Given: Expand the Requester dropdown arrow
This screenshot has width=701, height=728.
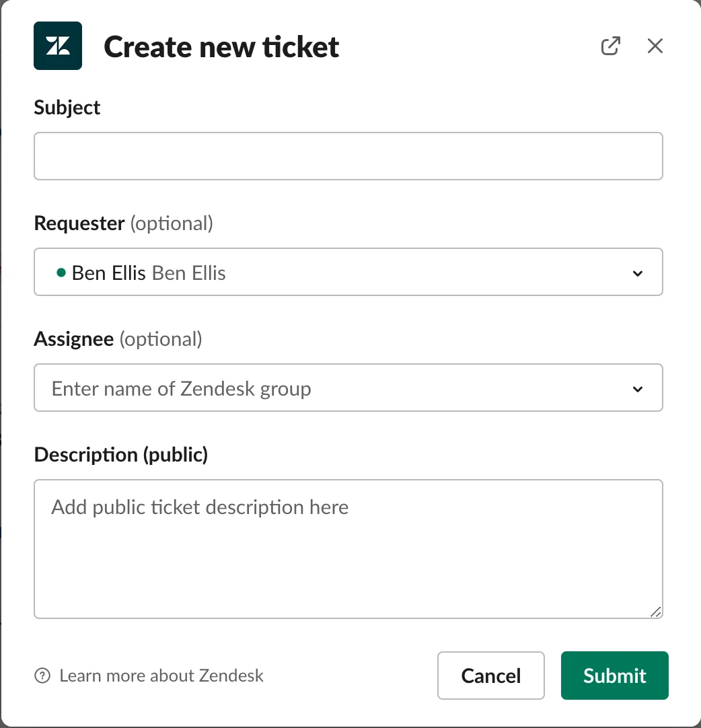Looking at the screenshot, I should coord(638,273).
